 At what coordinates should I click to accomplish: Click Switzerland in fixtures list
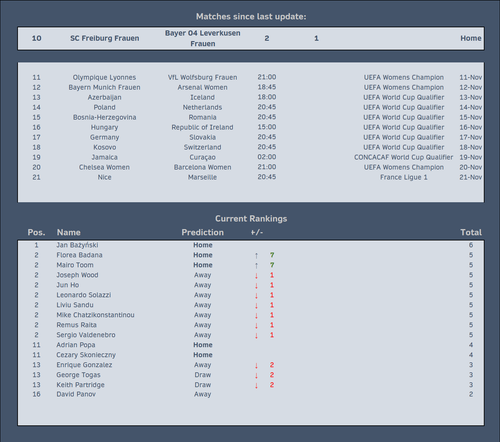[203, 147]
